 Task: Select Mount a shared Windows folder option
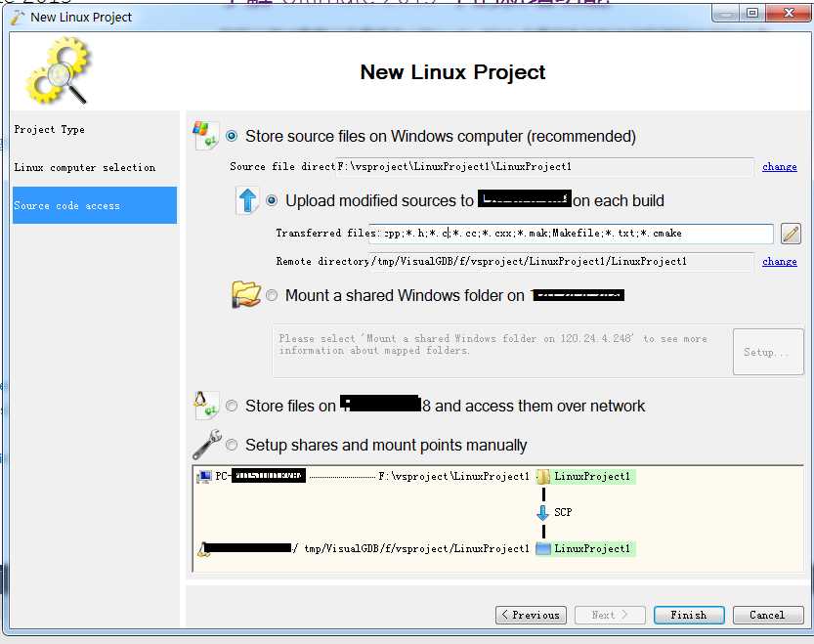click(272, 295)
